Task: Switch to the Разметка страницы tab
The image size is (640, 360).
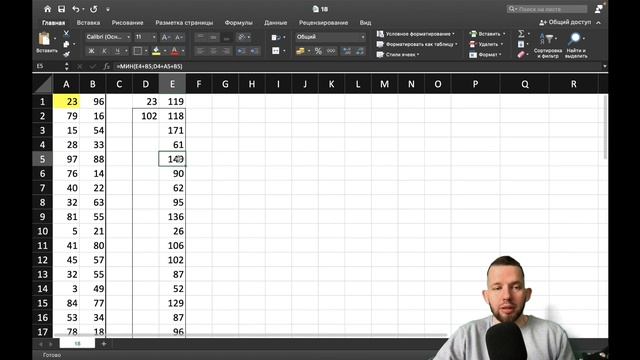Action: click(184, 23)
